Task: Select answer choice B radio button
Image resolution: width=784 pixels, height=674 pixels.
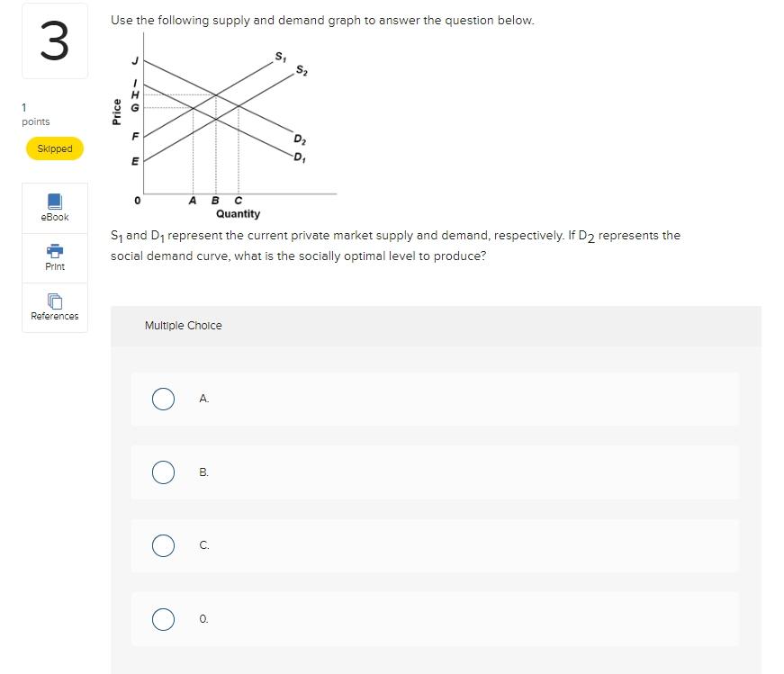Action: [163, 472]
